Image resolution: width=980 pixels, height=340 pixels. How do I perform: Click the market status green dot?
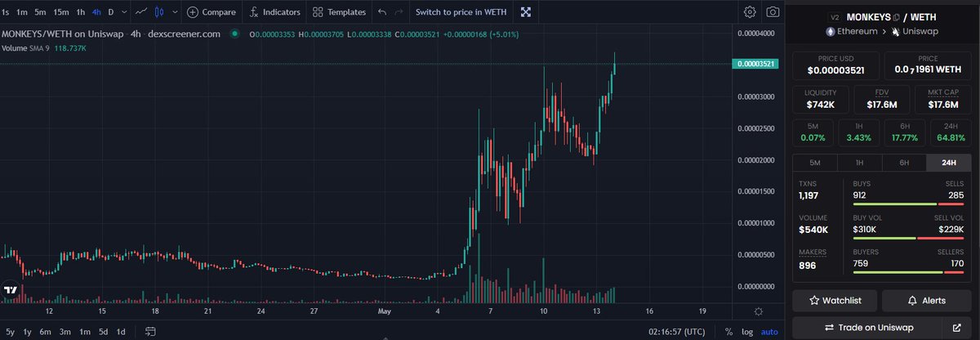[234, 34]
